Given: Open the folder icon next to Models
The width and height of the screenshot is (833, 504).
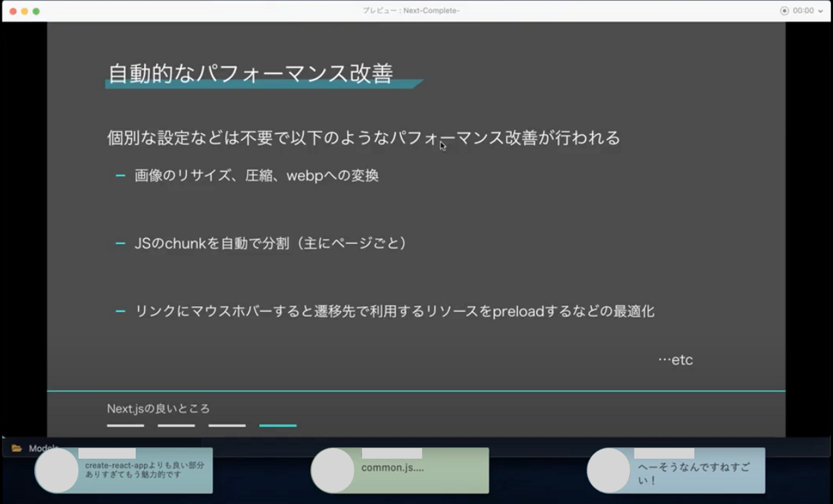Looking at the screenshot, I should pos(17,448).
